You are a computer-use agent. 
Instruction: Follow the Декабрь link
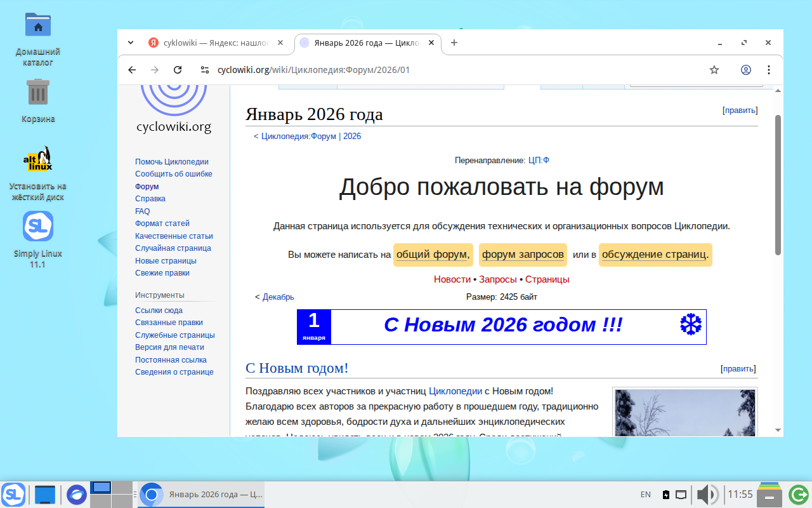pyautogui.click(x=277, y=297)
